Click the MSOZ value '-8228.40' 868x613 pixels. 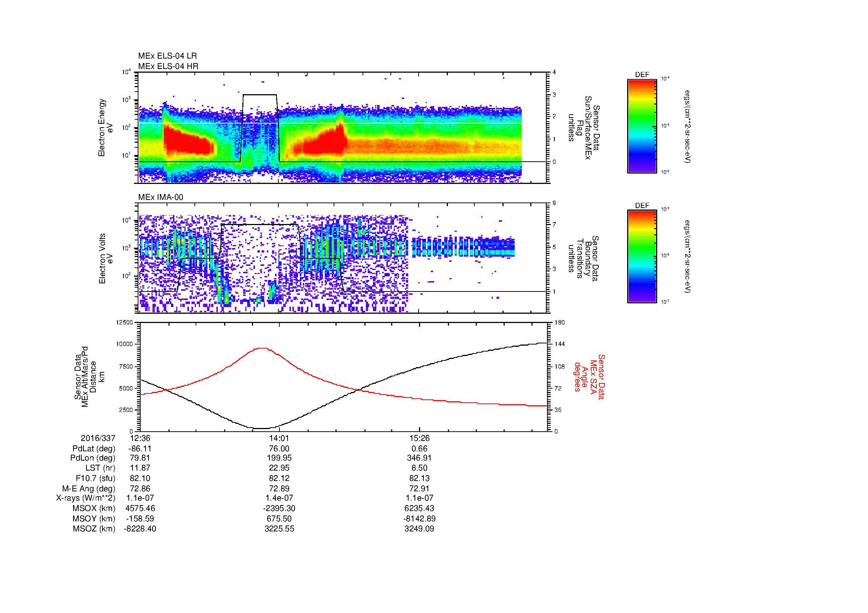140,529
